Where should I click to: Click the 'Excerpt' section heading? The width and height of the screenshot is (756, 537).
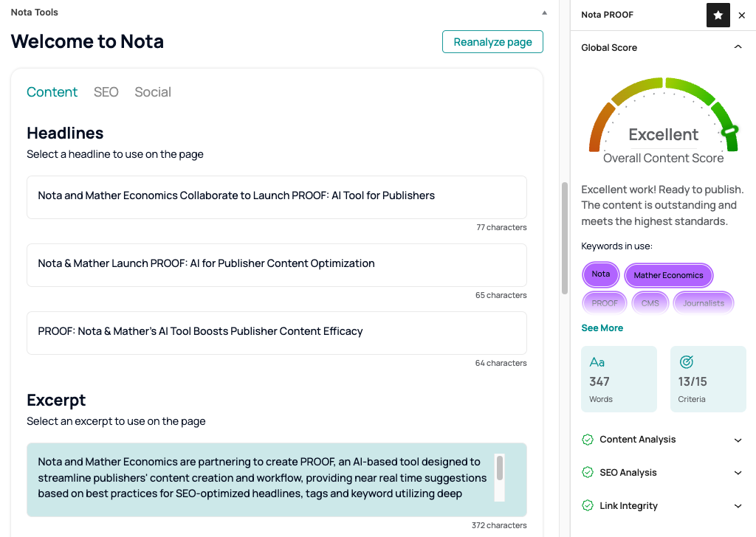[56, 401]
